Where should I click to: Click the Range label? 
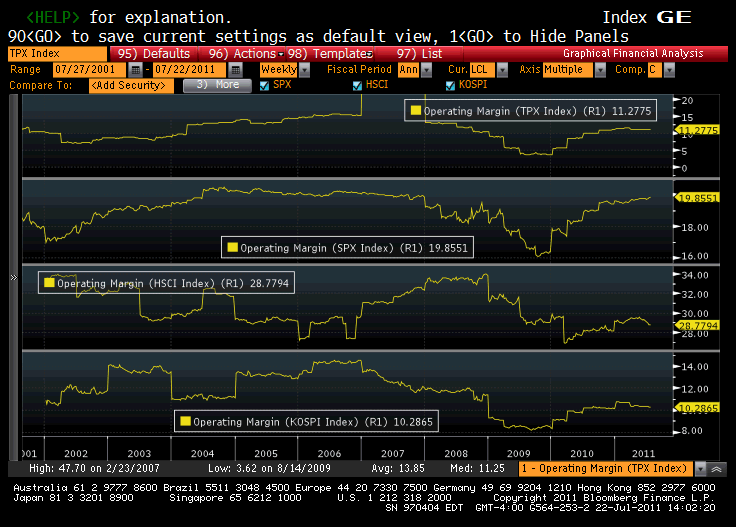pyautogui.click(x=25, y=69)
